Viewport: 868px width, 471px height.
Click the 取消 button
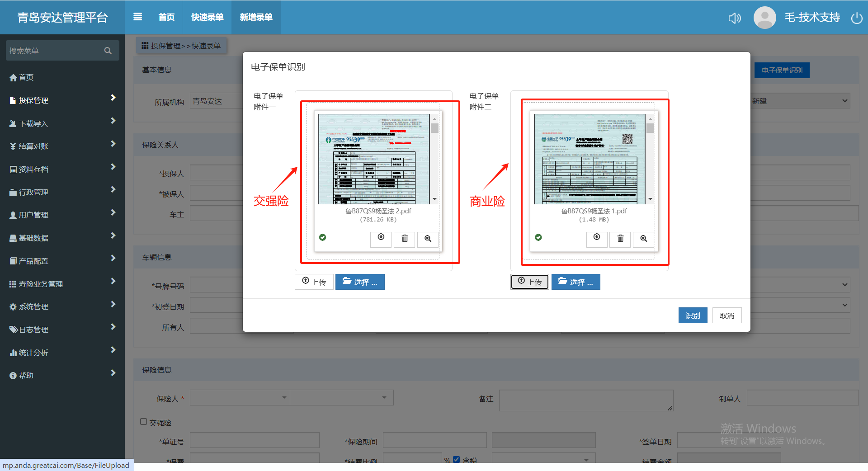pos(727,316)
